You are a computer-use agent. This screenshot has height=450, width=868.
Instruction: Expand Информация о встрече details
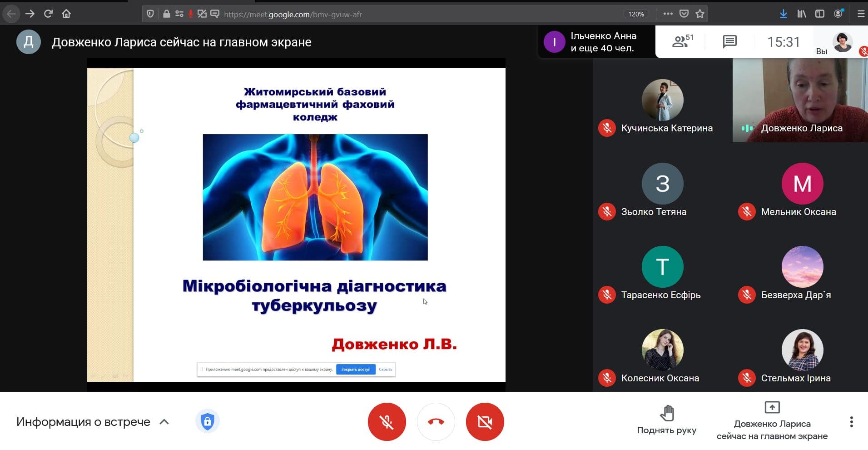click(164, 422)
